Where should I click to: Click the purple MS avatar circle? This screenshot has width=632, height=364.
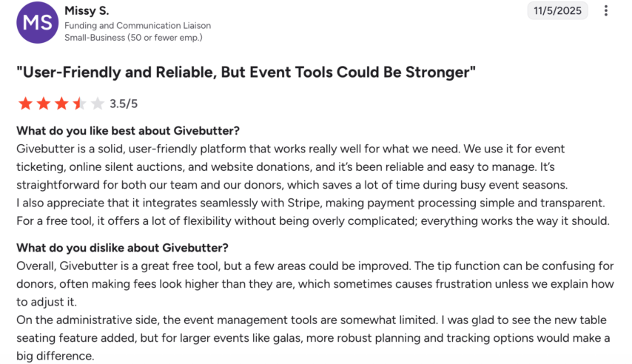[x=38, y=23]
